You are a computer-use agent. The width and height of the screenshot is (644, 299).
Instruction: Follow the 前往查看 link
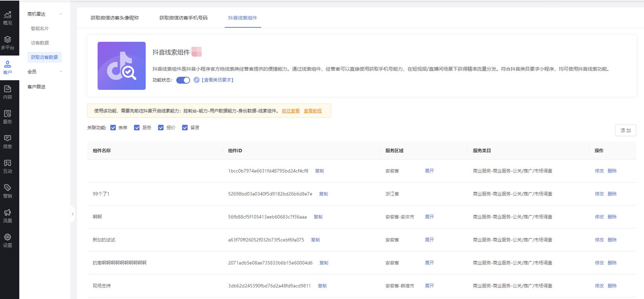(291, 111)
